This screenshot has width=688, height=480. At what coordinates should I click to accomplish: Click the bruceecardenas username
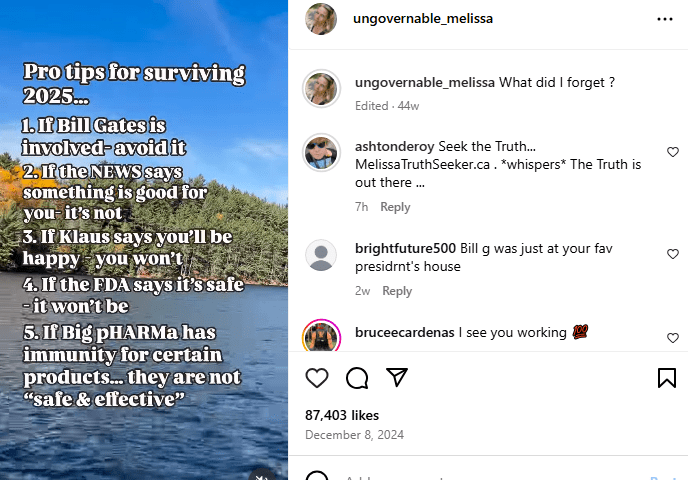(x=404, y=332)
